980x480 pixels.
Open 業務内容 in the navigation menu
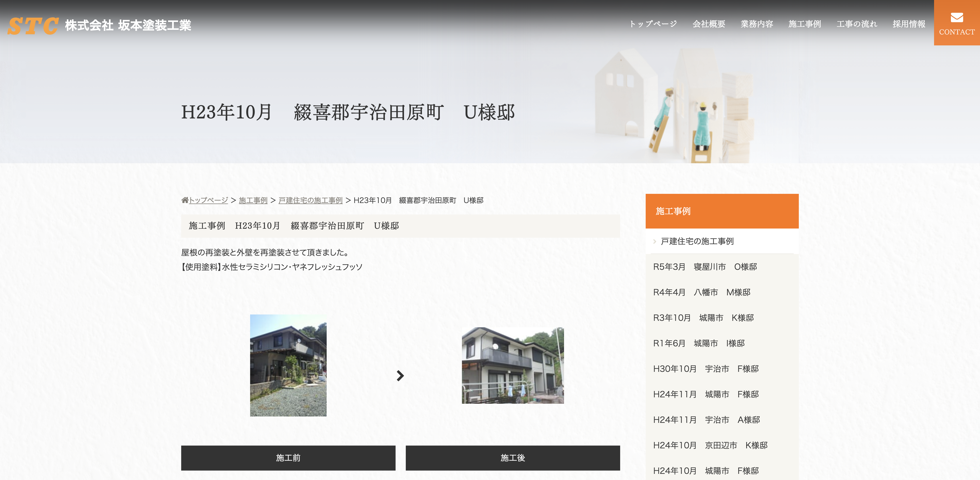point(757,24)
